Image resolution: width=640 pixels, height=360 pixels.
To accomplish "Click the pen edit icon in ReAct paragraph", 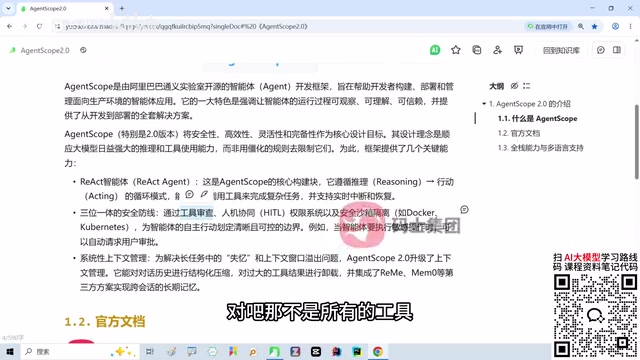I will coord(204,194).
